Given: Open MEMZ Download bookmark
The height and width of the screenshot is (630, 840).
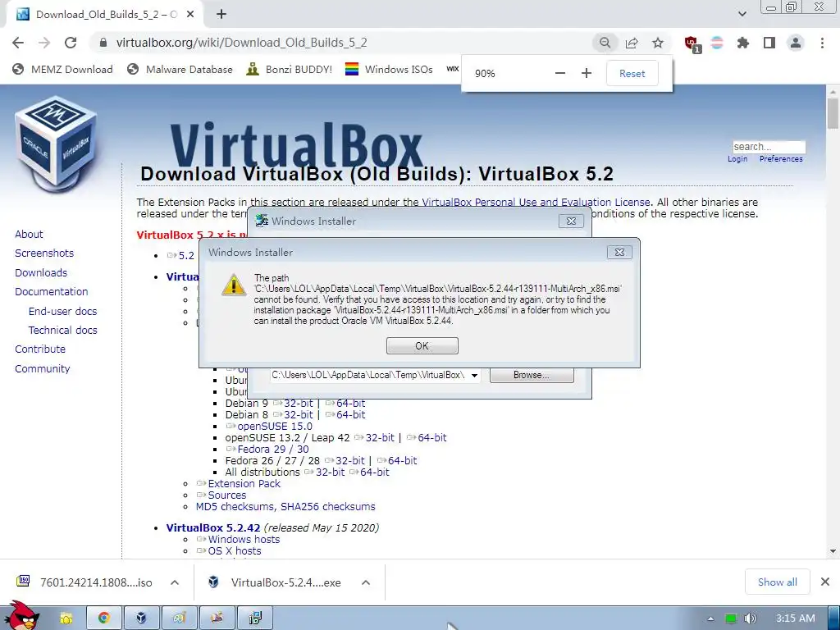Looking at the screenshot, I should [62, 69].
